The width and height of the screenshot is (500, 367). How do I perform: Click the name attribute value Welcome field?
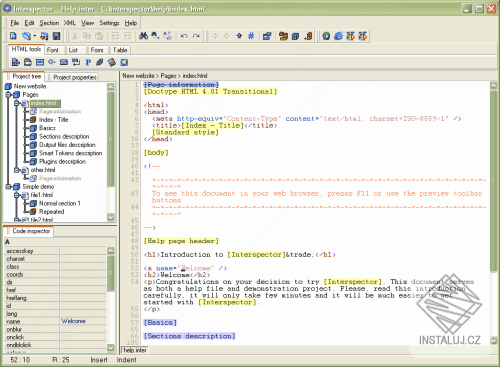point(83,321)
